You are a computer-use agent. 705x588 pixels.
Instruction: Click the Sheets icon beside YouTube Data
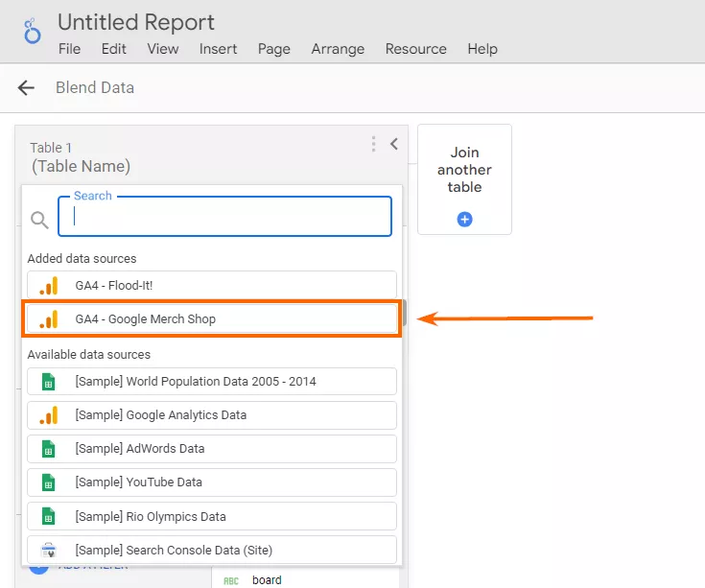click(49, 482)
